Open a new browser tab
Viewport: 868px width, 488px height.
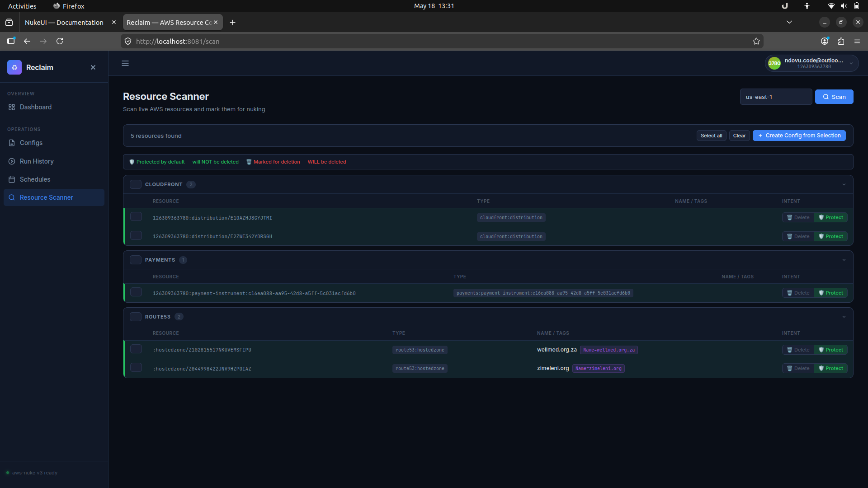click(x=232, y=23)
